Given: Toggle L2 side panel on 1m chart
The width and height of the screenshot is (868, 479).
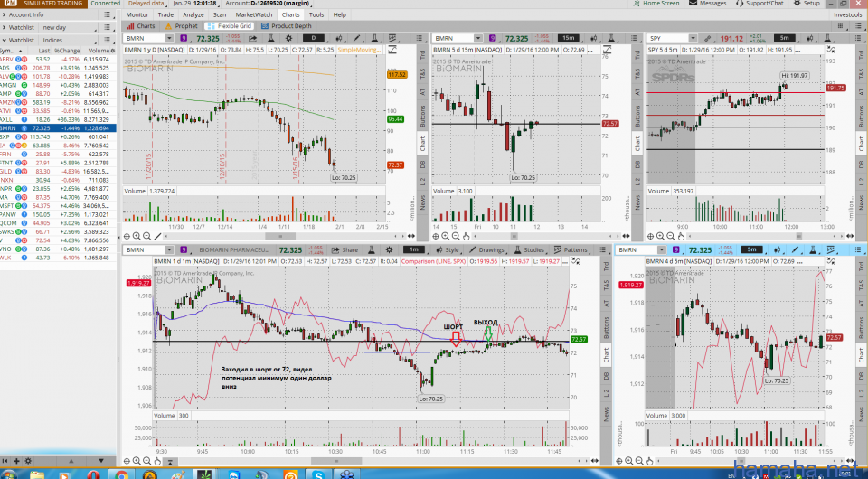Looking at the screenshot, I should click(606, 393).
